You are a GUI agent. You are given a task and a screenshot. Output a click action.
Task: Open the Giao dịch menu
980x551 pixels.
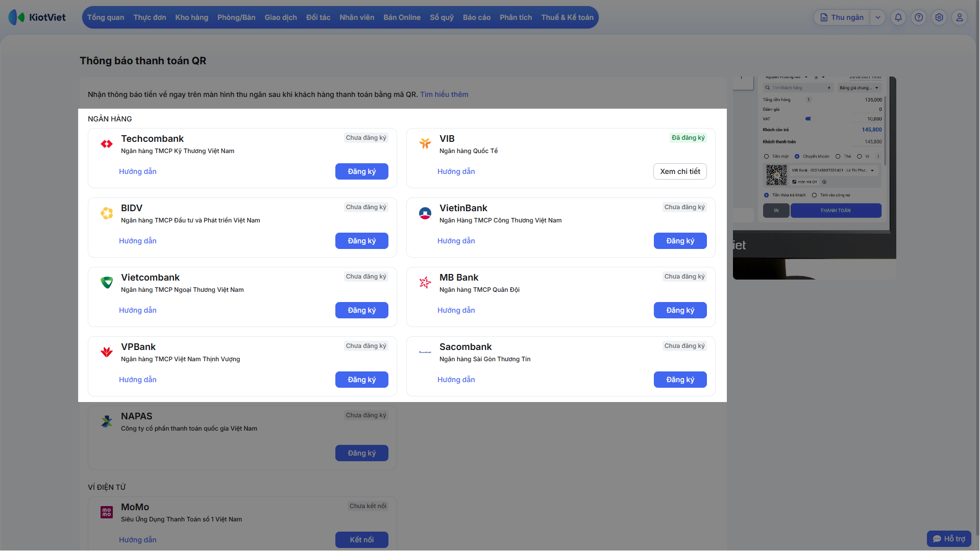(281, 17)
